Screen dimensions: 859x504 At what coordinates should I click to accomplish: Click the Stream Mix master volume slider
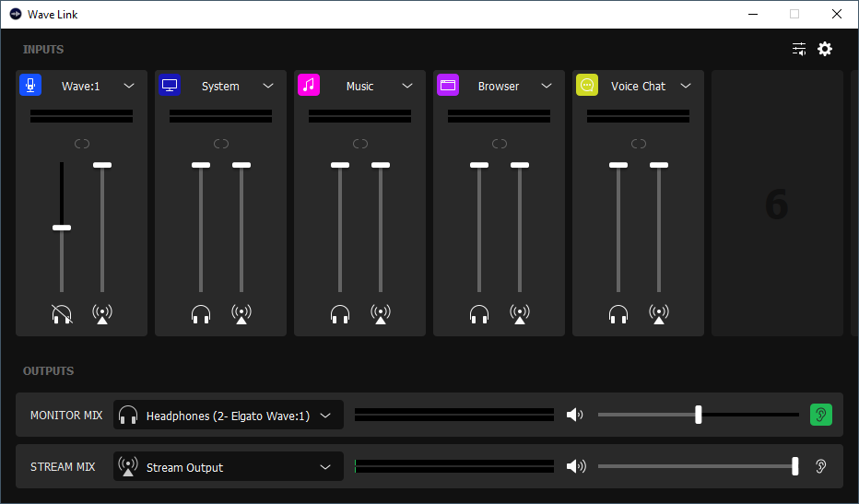698,466
